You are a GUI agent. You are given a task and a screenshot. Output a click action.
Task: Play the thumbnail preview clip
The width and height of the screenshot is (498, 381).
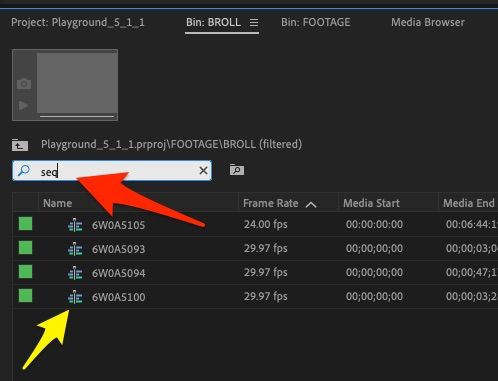click(23, 106)
